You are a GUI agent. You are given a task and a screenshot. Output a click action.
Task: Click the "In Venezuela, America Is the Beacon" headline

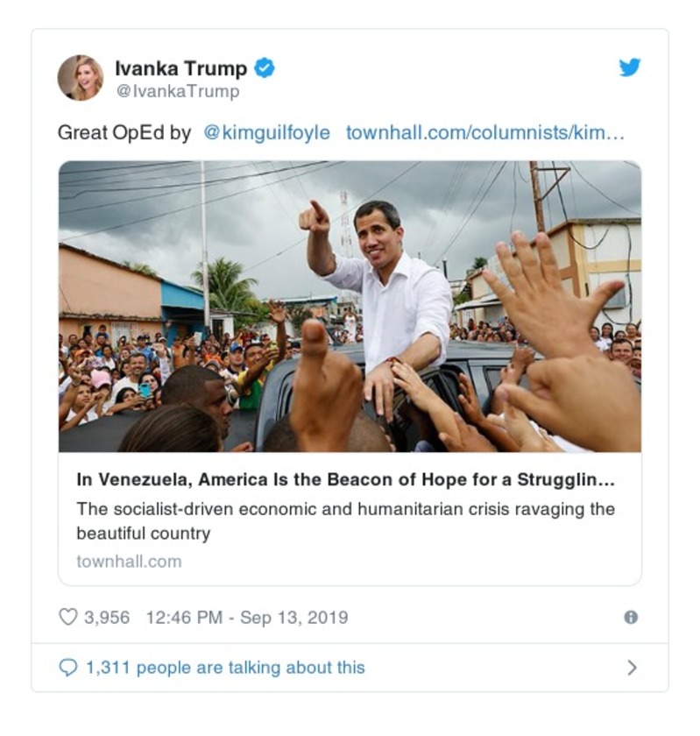pyautogui.click(x=344, y=479)
